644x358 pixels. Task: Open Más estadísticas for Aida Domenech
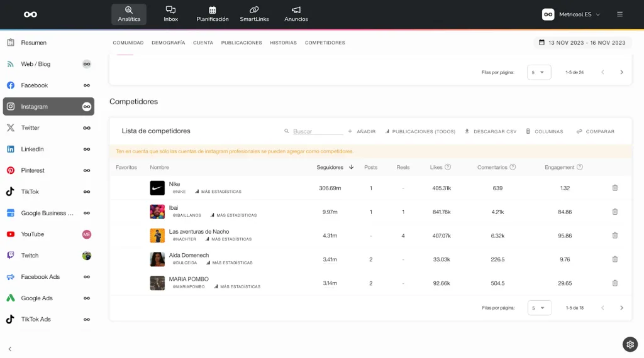(x=229, y=263)
